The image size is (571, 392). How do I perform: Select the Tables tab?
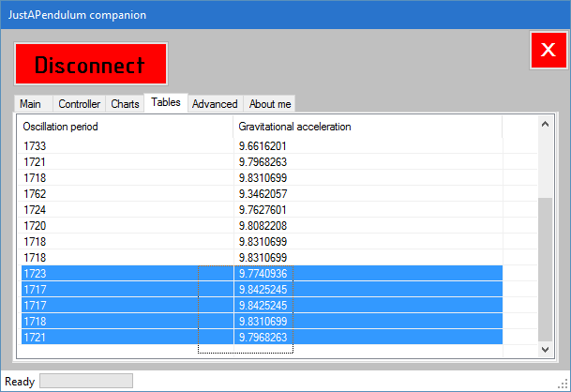(x=166, y=102)
